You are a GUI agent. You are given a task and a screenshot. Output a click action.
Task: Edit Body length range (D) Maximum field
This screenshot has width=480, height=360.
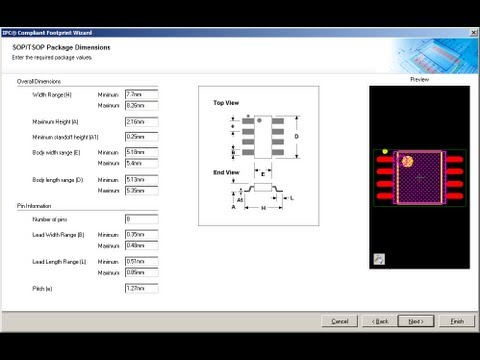[142, 190]
